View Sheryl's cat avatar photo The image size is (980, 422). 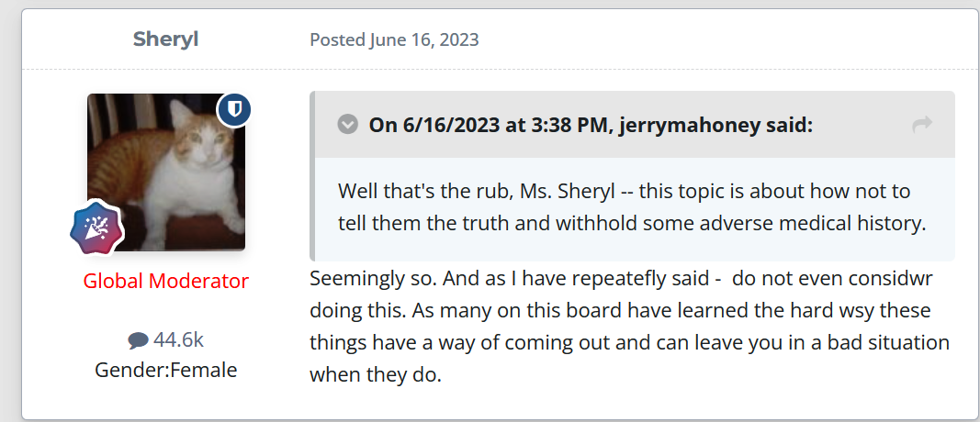pyautogui.click(x=166, y=172)
